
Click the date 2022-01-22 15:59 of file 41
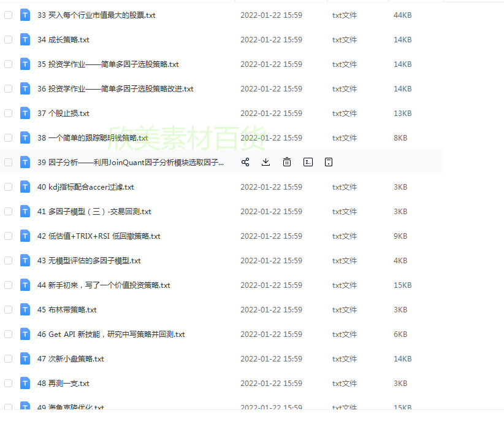(271, 211)
